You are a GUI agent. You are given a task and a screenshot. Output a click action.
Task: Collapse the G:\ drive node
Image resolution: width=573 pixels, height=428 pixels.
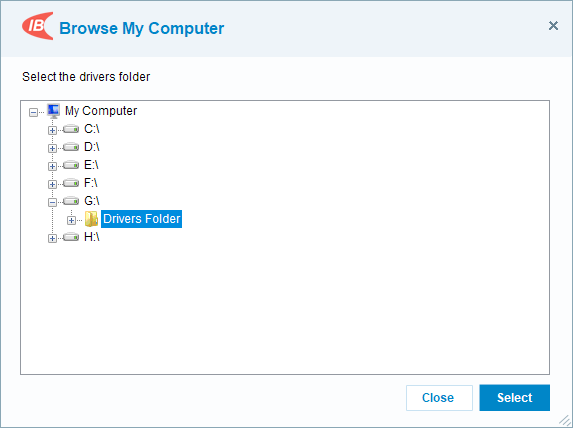coord(52,202)
